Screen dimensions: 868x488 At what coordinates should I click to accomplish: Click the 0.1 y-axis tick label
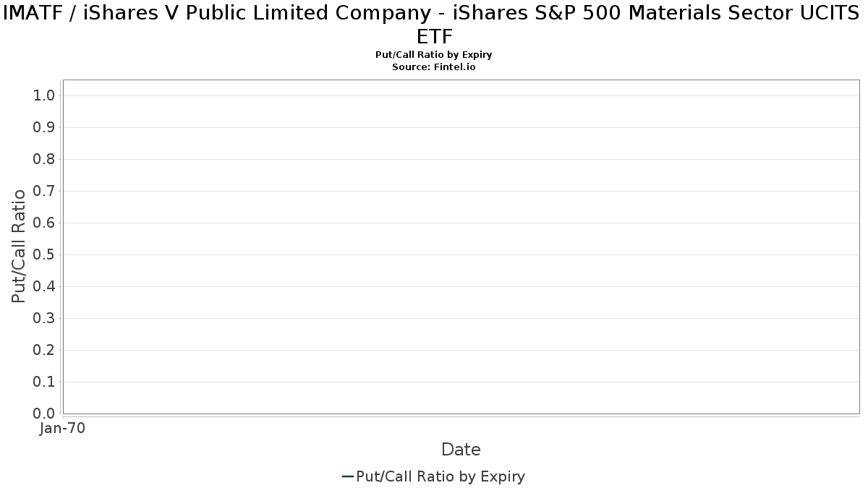tap(44, 382)
